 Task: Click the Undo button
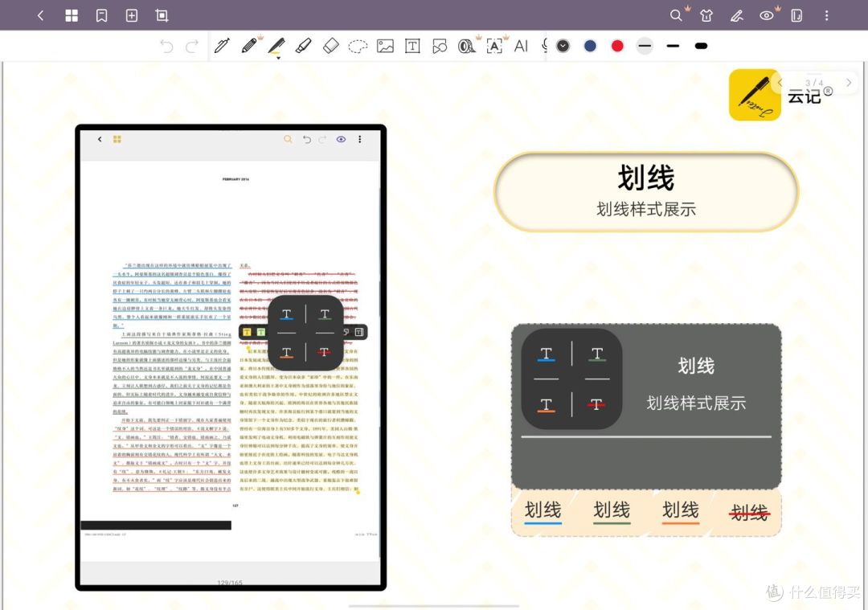pos(166,46)
